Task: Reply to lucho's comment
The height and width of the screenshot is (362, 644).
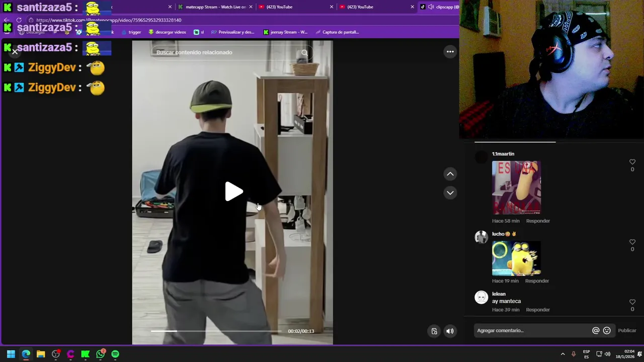Action: tap(537, 281)
